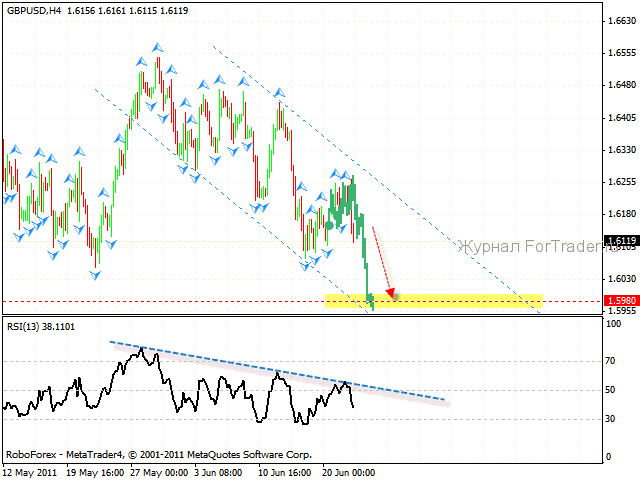The height and width of the screenshot is (480, 640).
Task: Click the black 1.6119 current price label
Action: click(x=622, y=241)
